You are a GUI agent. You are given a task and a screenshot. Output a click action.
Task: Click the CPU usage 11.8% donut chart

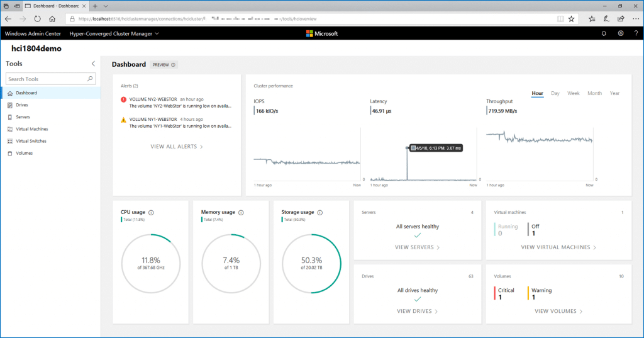pyautogui.click(x=151, y=264)
